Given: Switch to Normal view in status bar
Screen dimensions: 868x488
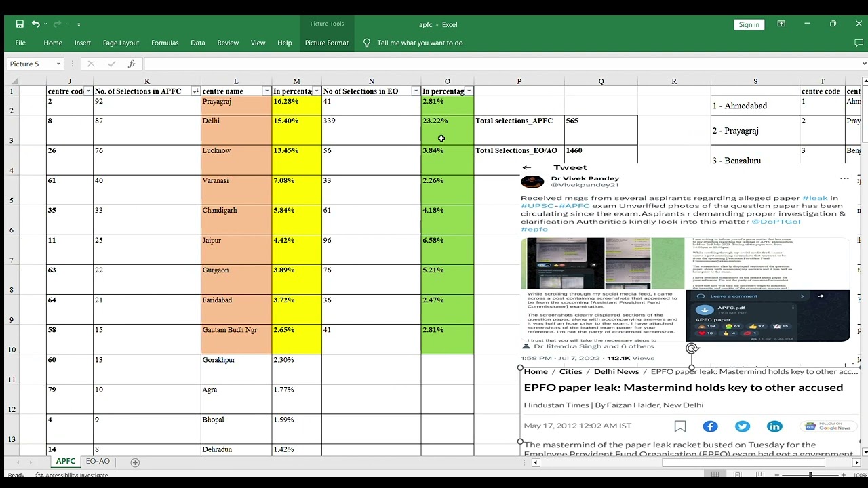Looking at the screenshot, I should point(715,474).
